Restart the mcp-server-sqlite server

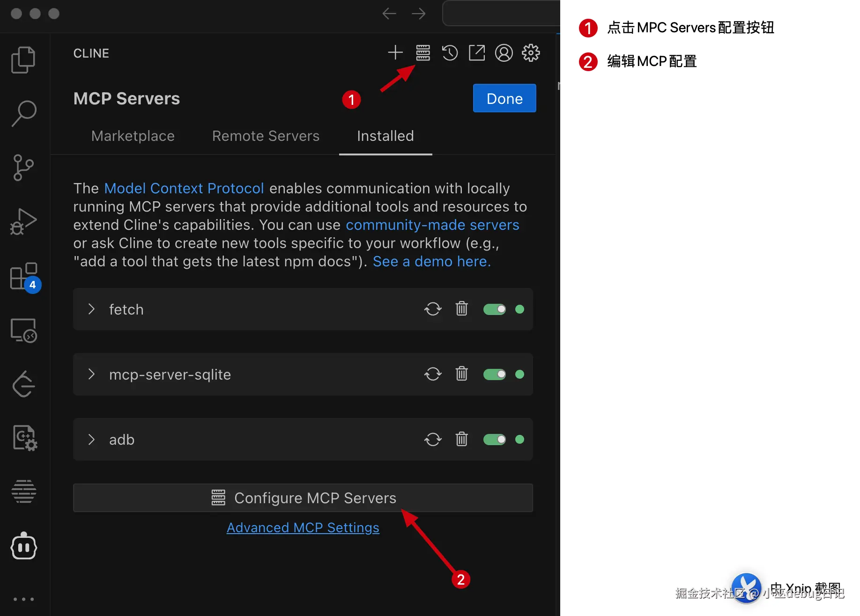point(433,374)
